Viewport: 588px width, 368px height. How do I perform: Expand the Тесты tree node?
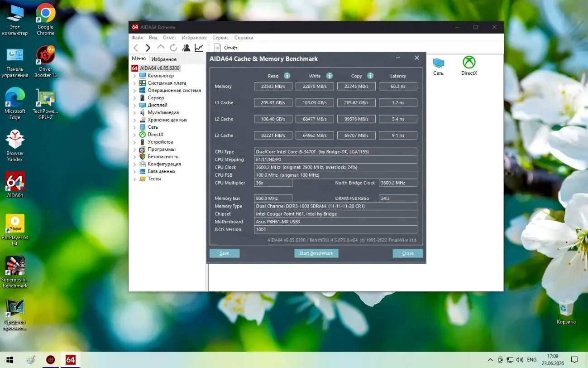coord(134,179)
